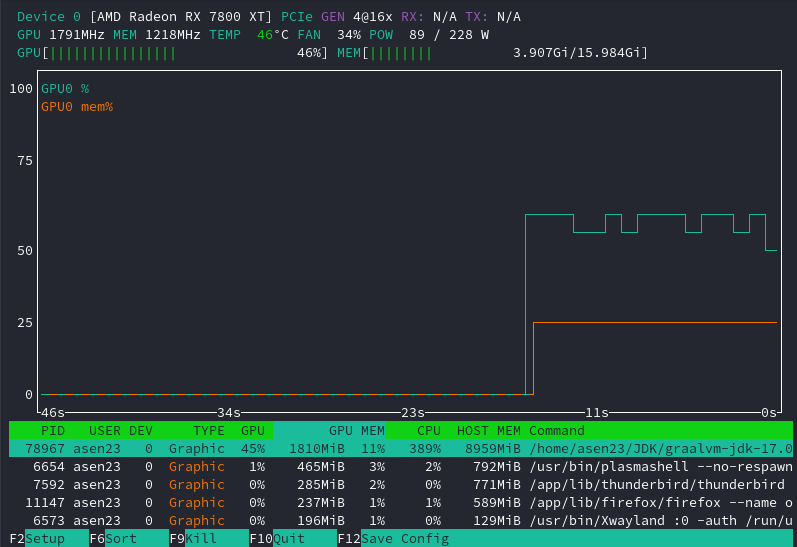Select process row PID 78967 graalvm-jdk
Screen dimensions: 797x547
click(401, 448)
